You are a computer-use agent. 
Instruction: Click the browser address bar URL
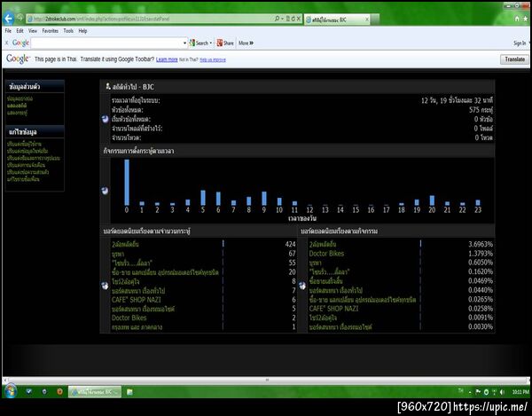(x=149, y=19)
